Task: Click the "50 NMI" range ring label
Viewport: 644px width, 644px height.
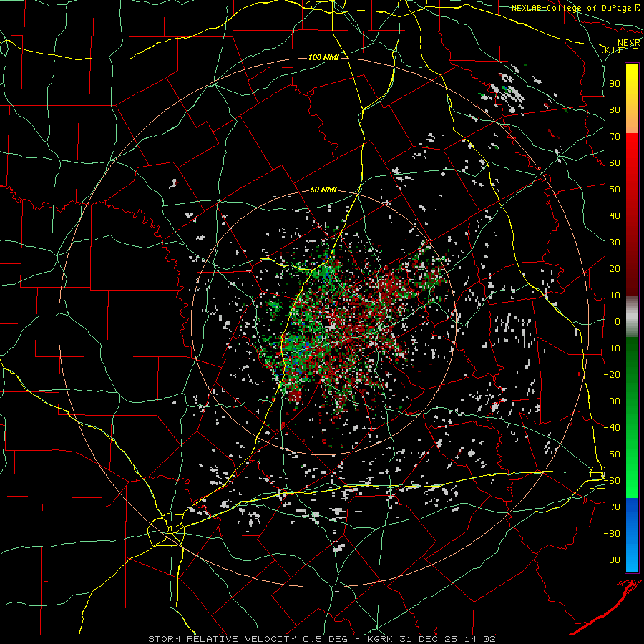Action: point(323,190)
